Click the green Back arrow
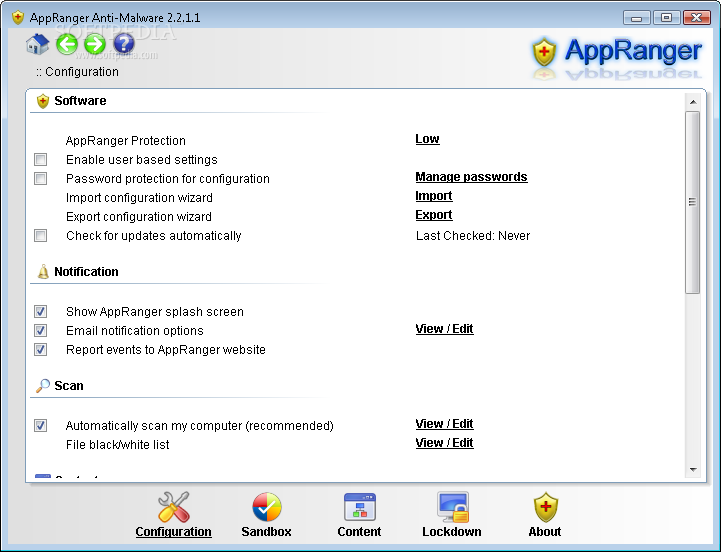The image size is (721, 552). pos(67,44)
